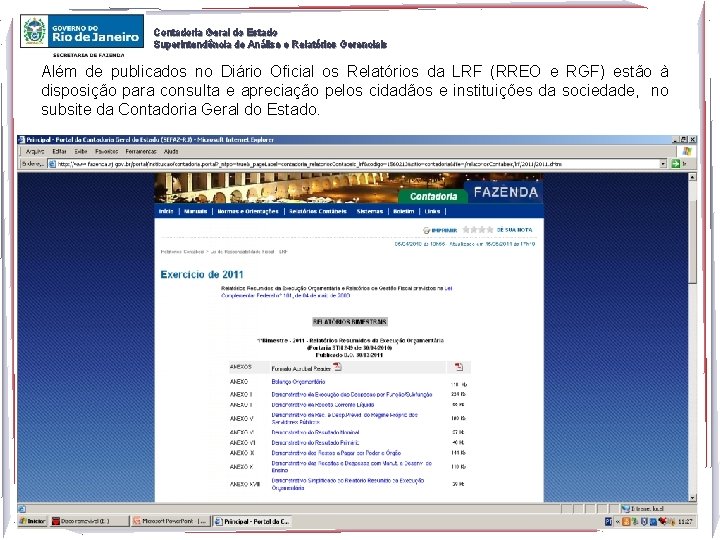
Task: Switch to Disco removível taskbar window
Action: (89, 522)
